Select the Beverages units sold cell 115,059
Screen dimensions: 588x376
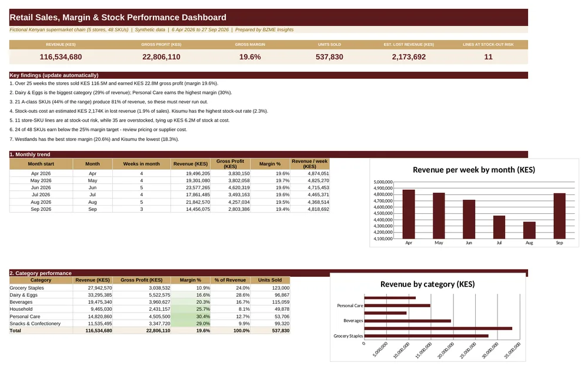[270, 302]
